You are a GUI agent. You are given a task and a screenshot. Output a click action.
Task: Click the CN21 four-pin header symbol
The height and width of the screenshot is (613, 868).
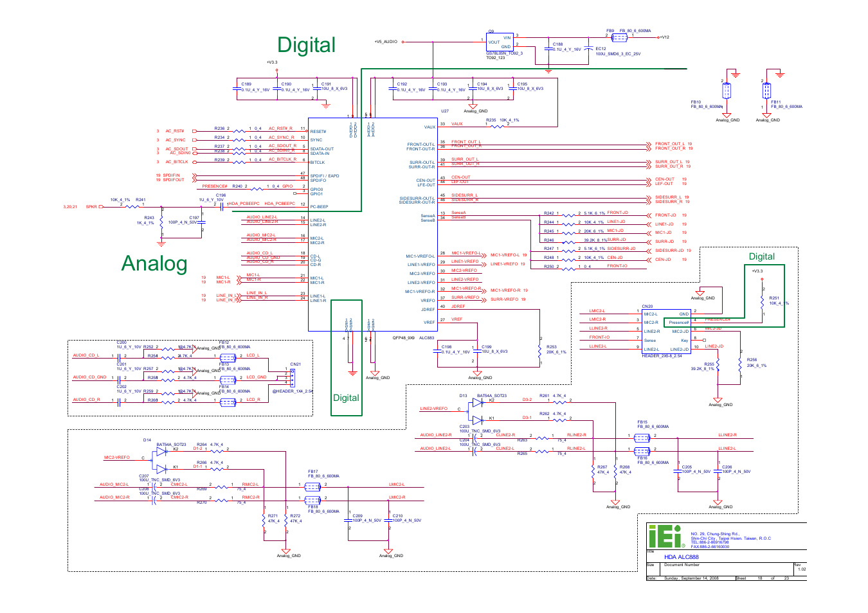293,377
